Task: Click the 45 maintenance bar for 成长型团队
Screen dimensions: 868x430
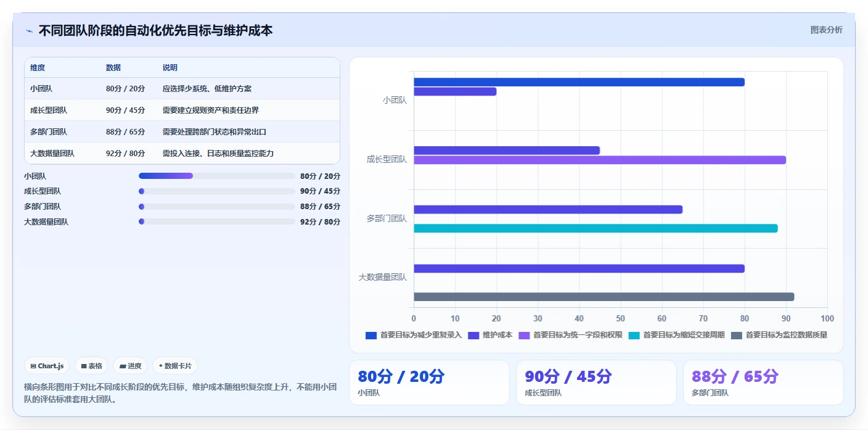Action: tap(507, 151)
